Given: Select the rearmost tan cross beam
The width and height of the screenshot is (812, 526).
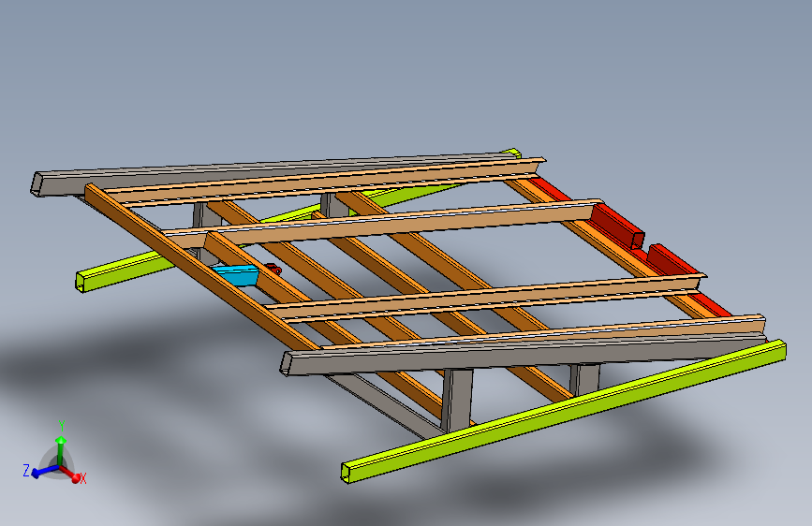Looking at the screenshot, I should (324, 182).
